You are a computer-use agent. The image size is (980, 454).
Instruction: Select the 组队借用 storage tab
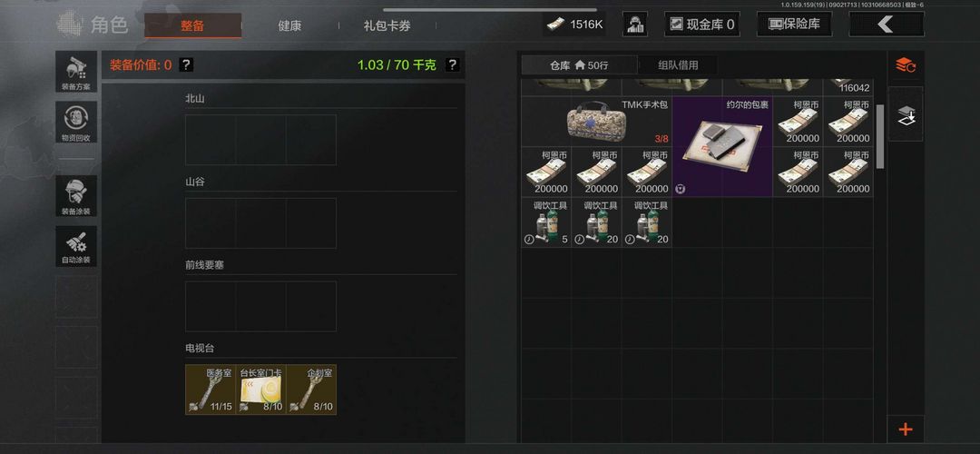pyautogui.click(x=678, y=65)
